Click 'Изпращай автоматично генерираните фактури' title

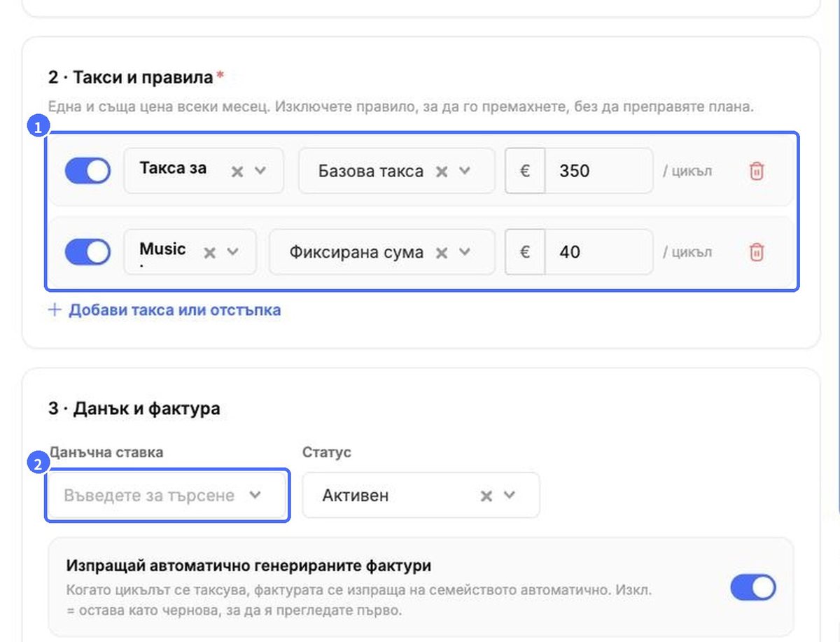[x=248, y=565]
